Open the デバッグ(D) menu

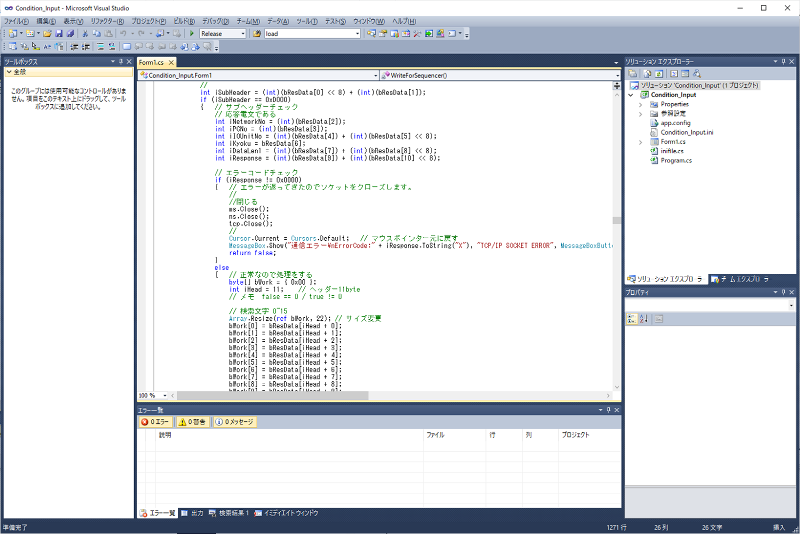215,20
